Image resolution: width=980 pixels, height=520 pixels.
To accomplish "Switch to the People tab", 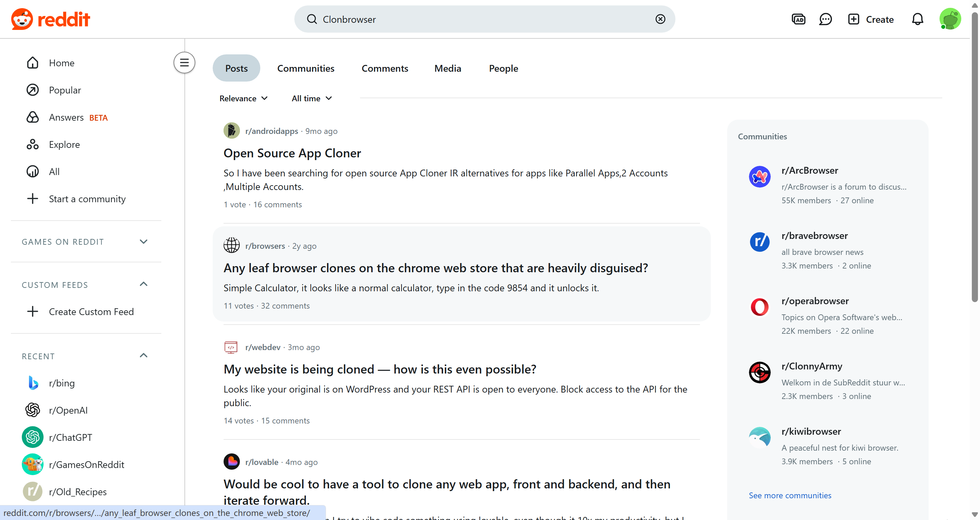I will click(503, 68).
